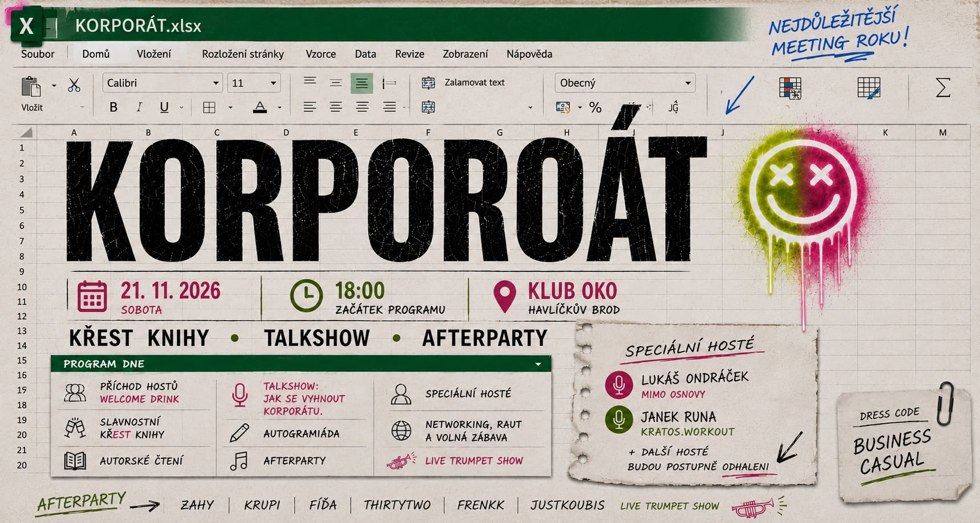The image size is (980, 523).
Task: Open the cell borders tool
Action: (209, 107)
